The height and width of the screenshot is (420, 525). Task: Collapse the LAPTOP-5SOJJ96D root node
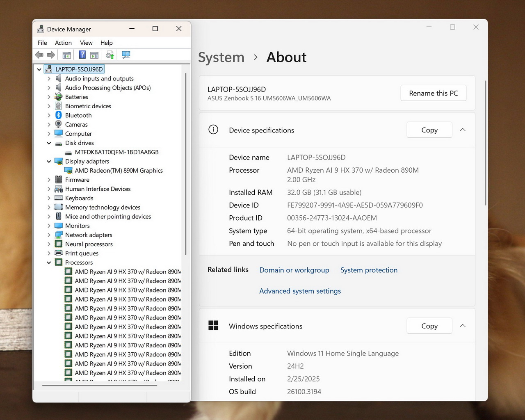click(x=39, y=69)
